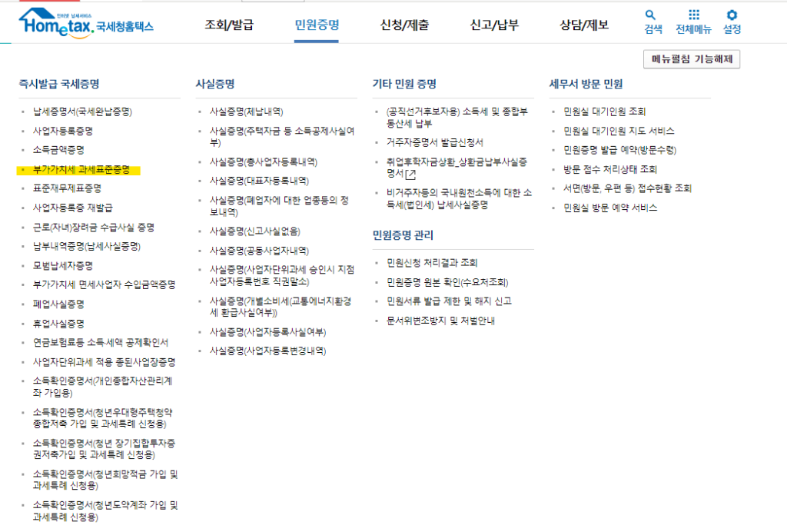
Task: Select 사실증명(체납내역)
Action: pyautogui.click(x=247, y=111)
